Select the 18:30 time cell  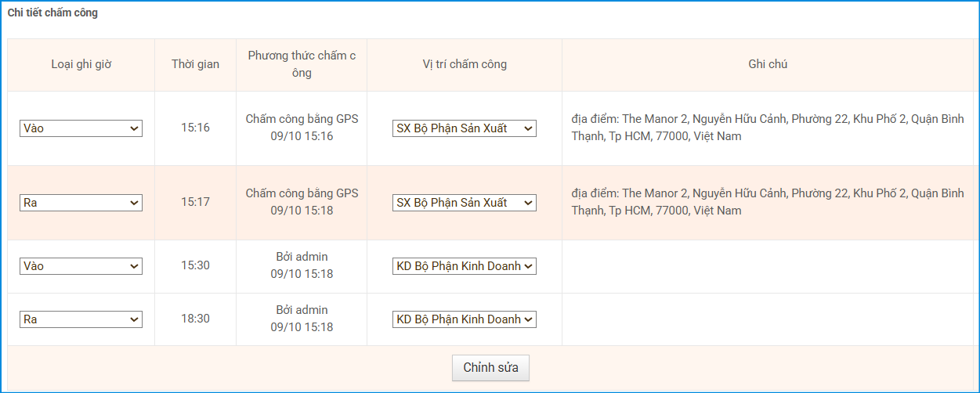(x=195, y=319)
